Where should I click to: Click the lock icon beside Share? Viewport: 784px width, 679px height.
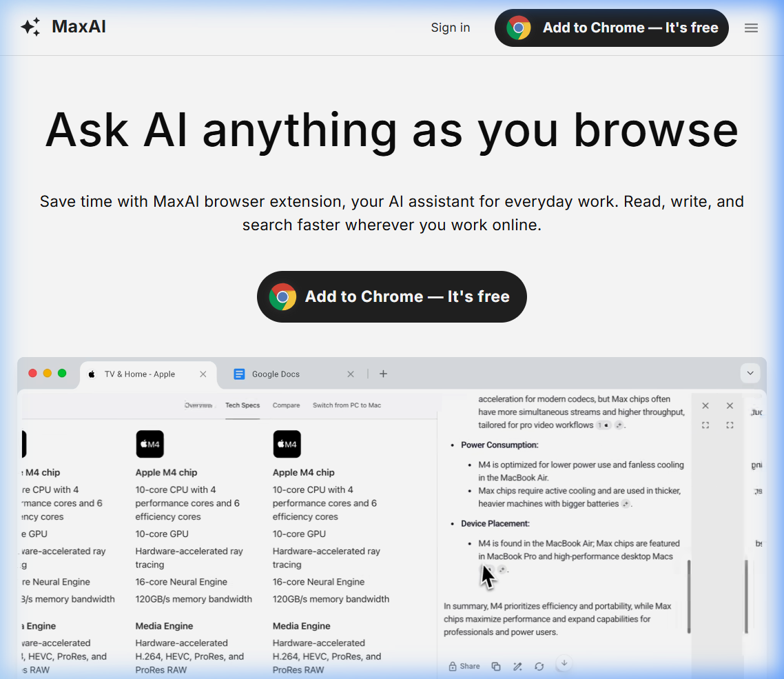(x=453, y=667)
